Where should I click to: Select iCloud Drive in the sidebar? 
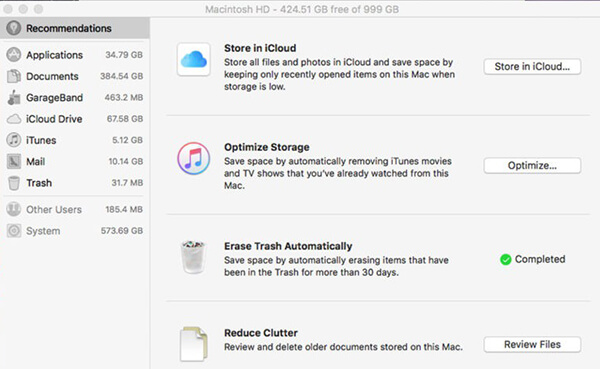(75, 119)
